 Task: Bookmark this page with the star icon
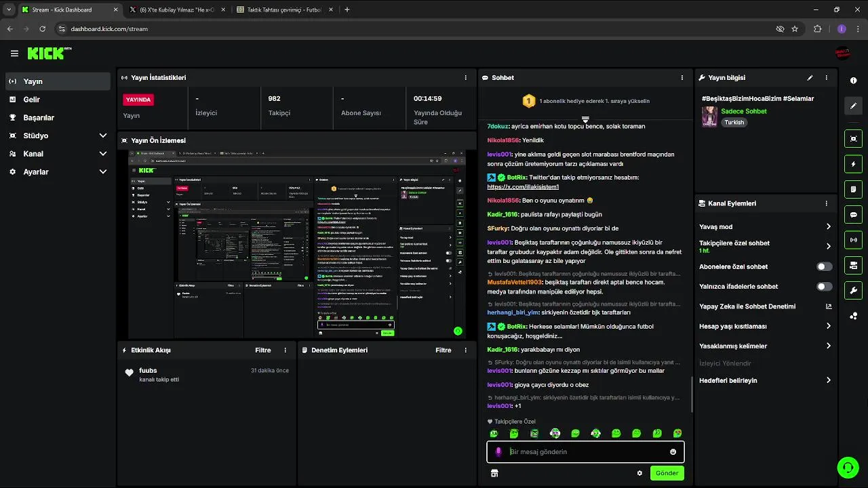[795, 29]
